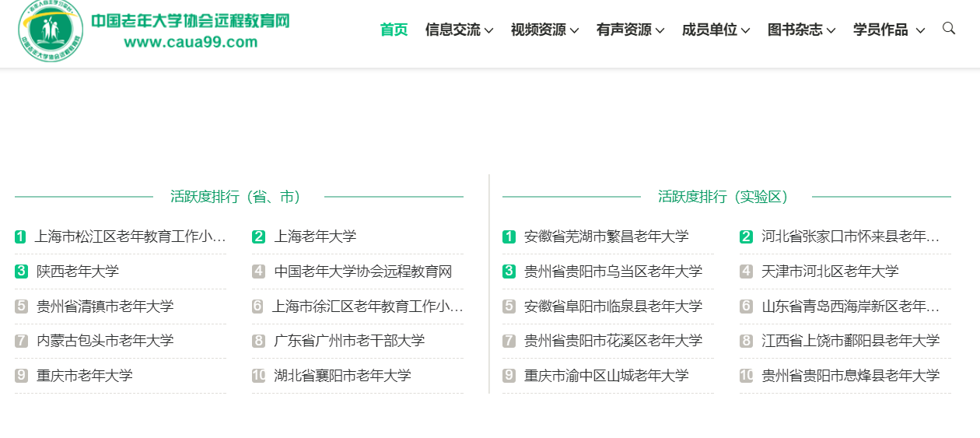Open the 上海市松江区老年教育工作小… link
The height and width of the screenshot is (438, 980).
130,237
